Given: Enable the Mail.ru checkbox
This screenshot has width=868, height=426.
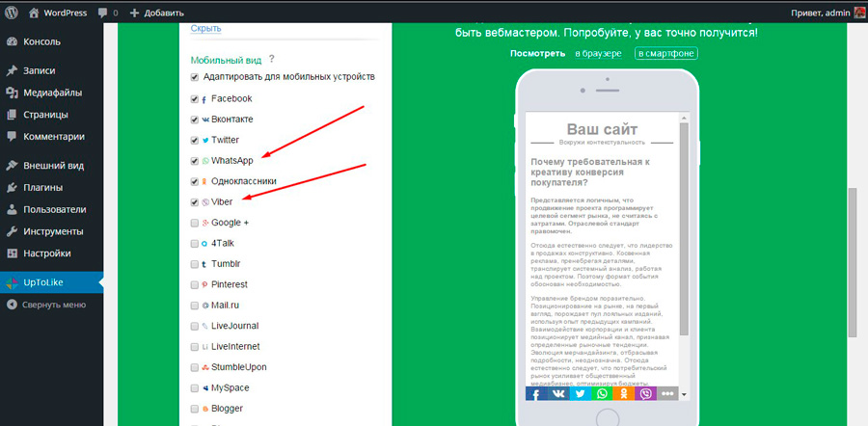Looking at the screenshot, I should [194, 306].
